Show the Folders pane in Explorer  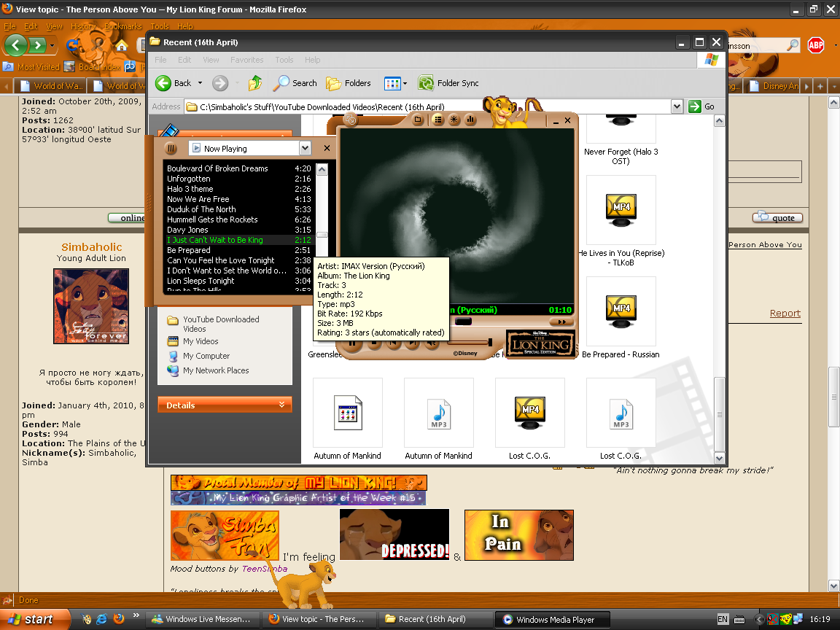click(349, 83)
